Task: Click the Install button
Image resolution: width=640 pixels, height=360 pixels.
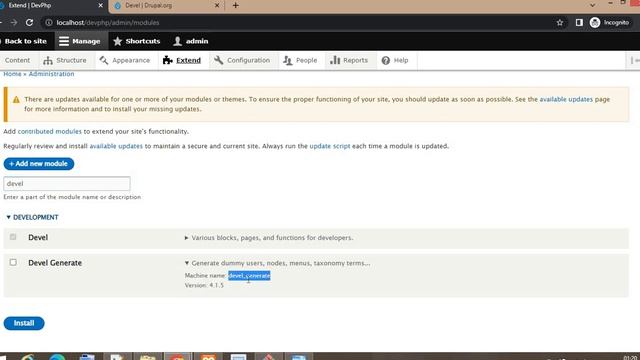Action: 24,323
